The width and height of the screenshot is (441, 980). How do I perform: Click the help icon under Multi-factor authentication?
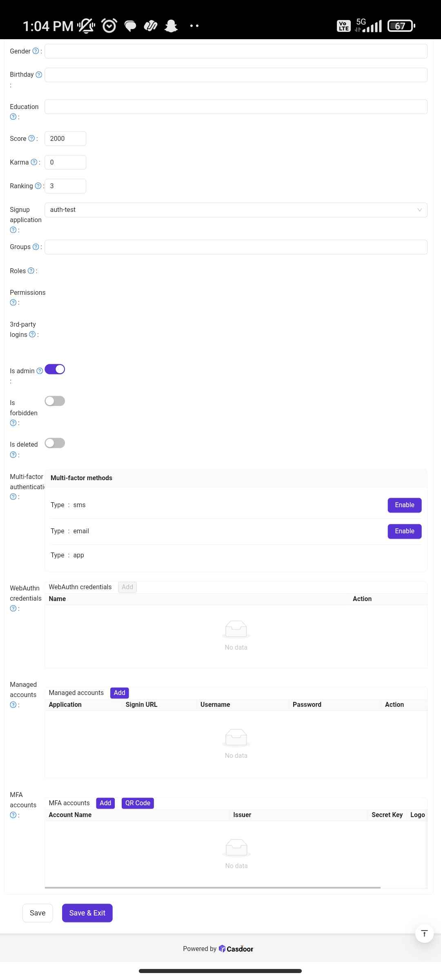(13, 497)
